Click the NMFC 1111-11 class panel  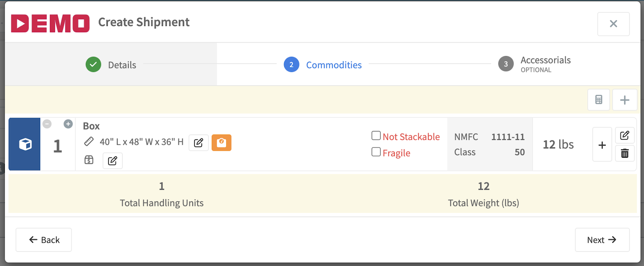click(x=489, y=144)
